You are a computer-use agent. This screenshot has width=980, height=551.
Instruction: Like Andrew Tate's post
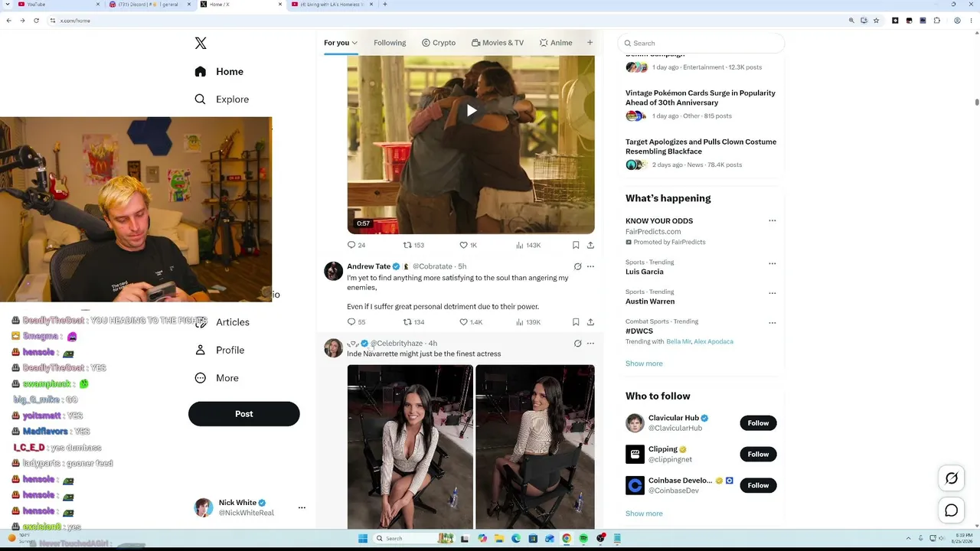470,322
